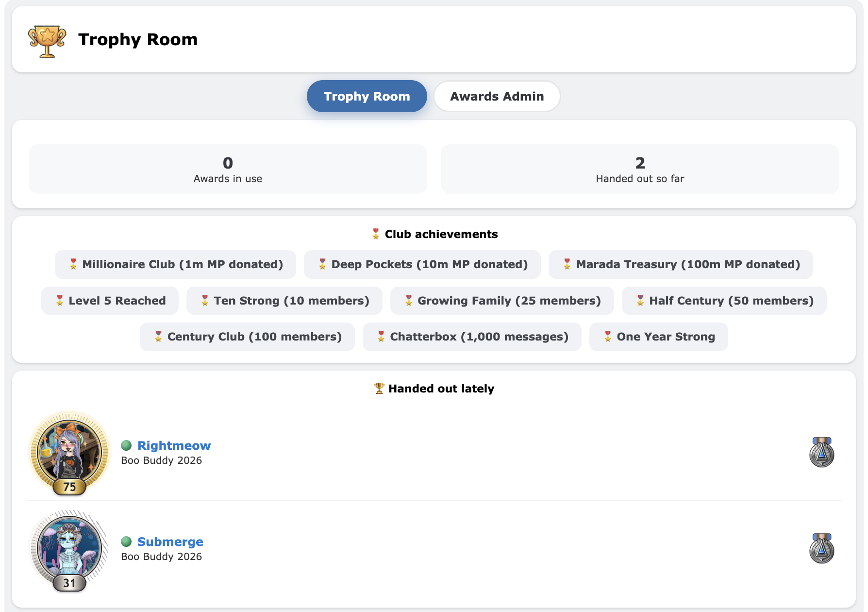Open Rightmeow's profile link
The height and width of the screenshot is (612, 868).
[174, 445]
